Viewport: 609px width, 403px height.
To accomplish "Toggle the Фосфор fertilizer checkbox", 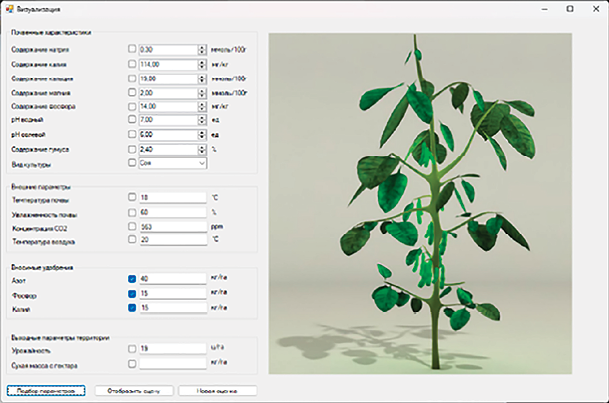I will [132, 293].
